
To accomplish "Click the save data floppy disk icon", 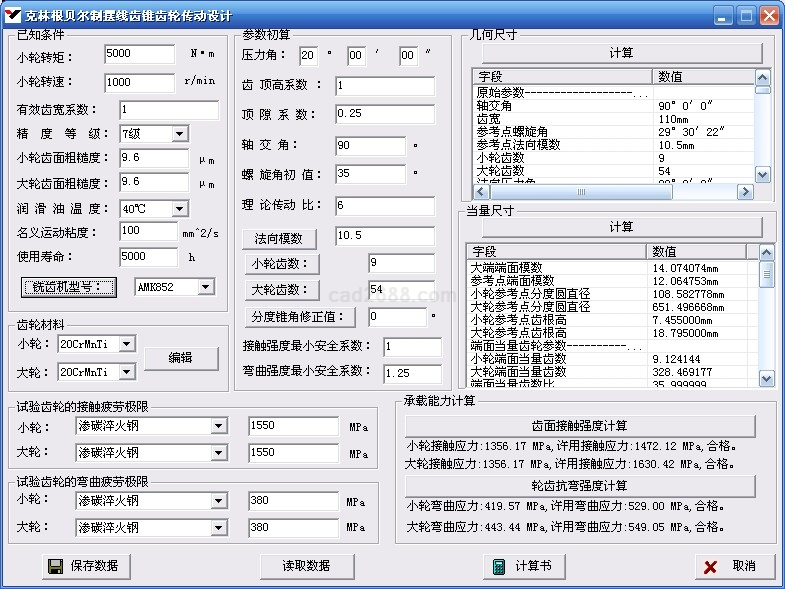I will click(x=54, y=566).
